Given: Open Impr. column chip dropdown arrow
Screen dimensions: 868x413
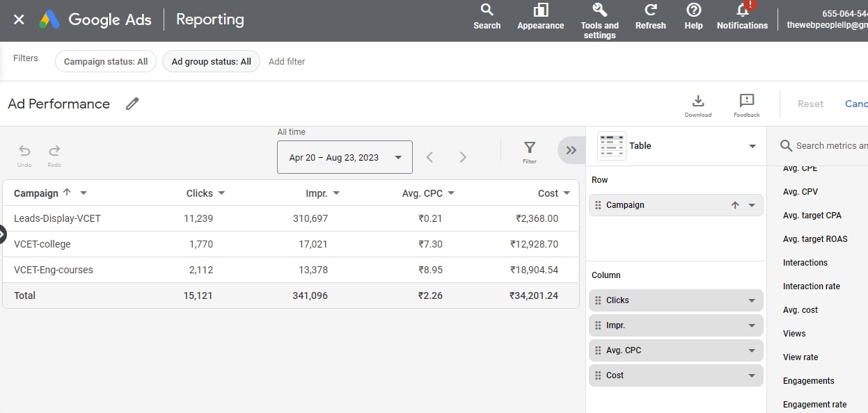Looking at the screenshot, I should tap(752, 325).
